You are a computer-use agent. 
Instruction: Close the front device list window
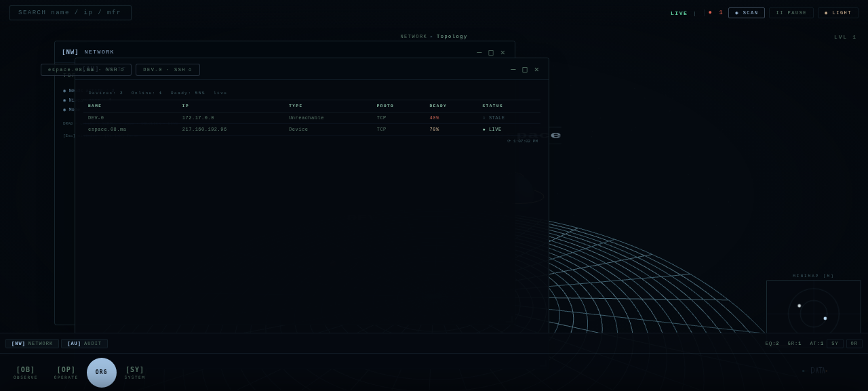(x=536, y=69)
